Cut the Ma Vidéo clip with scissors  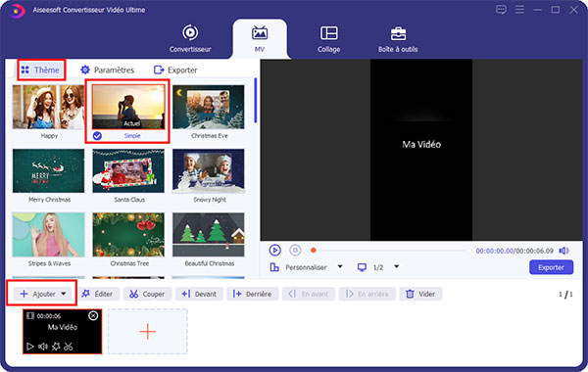click(x=69, y=347)
